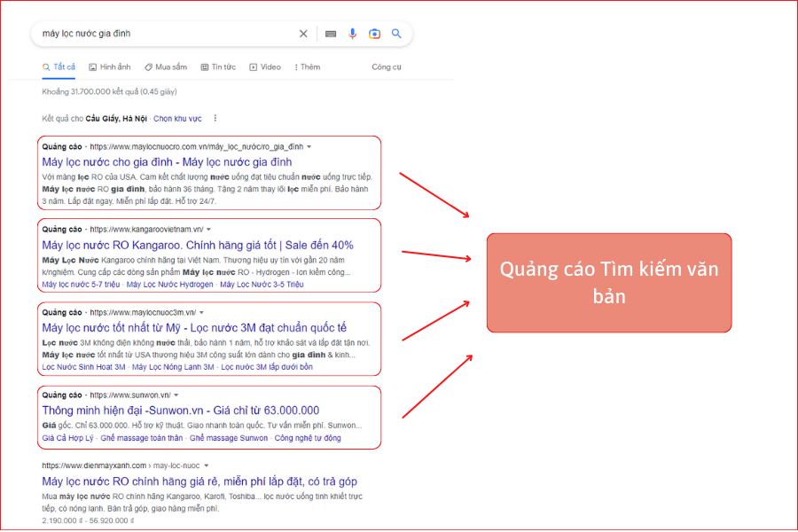This screenshot has width=798, height=532.
Task: Click the sitelink 'Ghế massage Sunwon'
Action: pos(229,438)
